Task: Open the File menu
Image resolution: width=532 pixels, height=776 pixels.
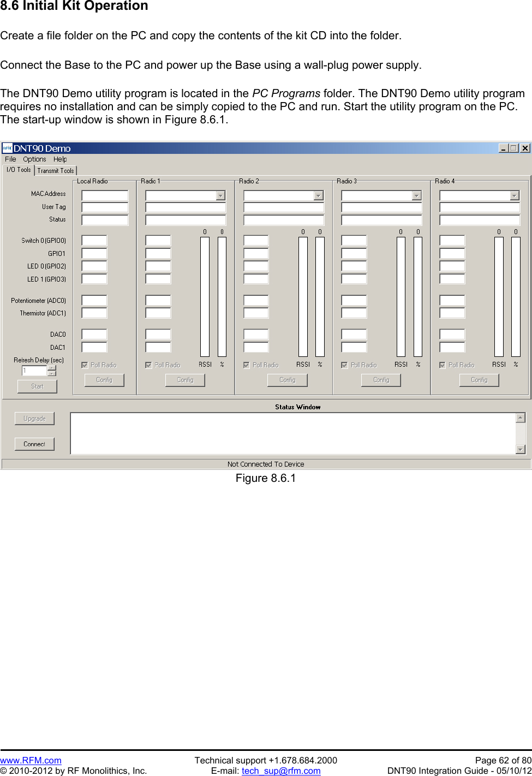Action: [x=10, y=159]
